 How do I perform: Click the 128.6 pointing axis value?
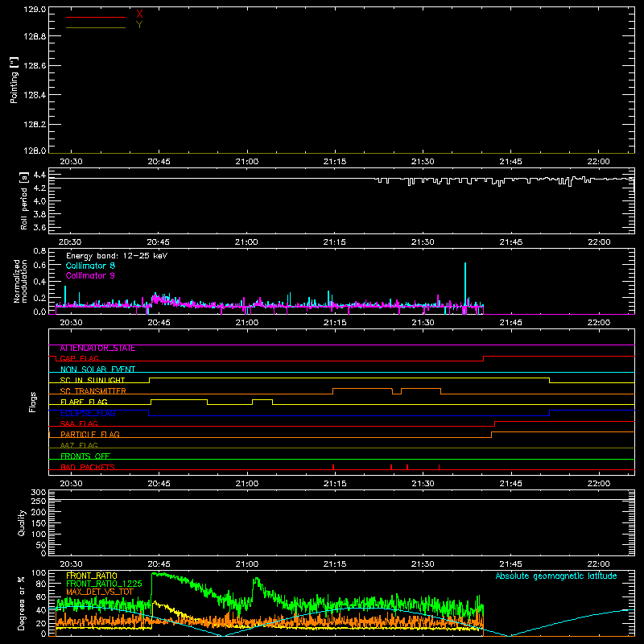point(35,66)
